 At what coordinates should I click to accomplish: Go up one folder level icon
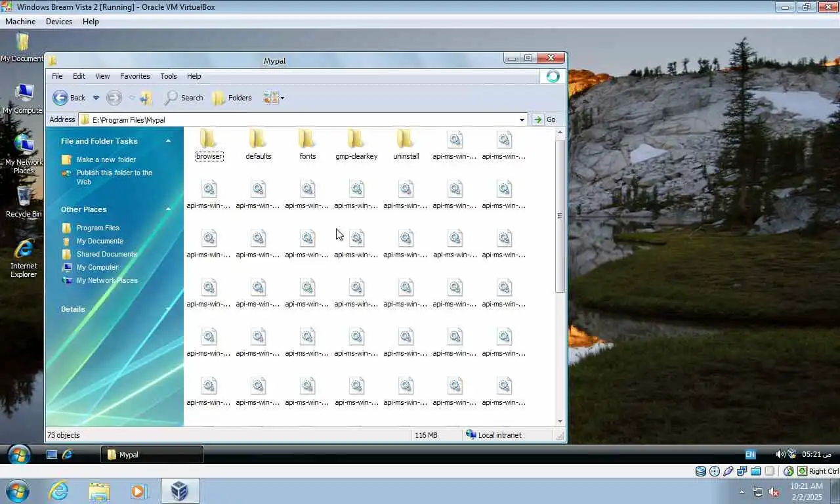[146, 98]
